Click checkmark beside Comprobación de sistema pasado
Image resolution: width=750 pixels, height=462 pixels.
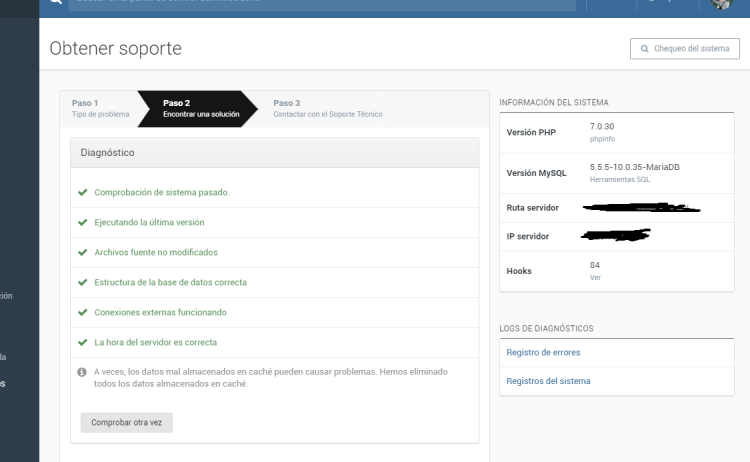[x=83, y=192]
